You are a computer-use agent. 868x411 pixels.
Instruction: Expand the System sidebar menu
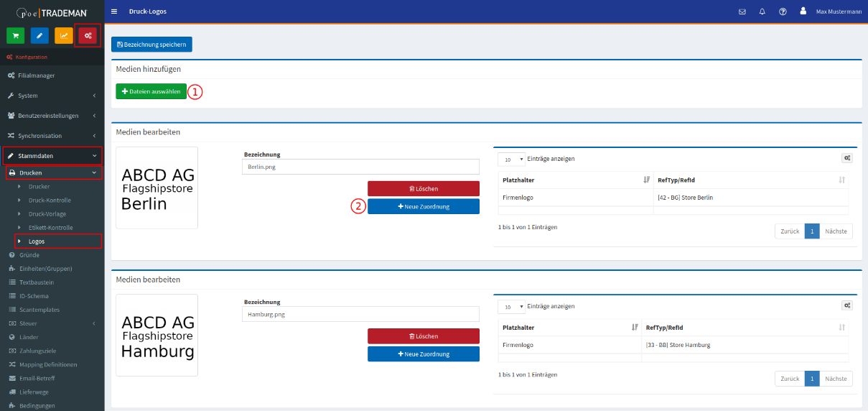click(52, 96)
